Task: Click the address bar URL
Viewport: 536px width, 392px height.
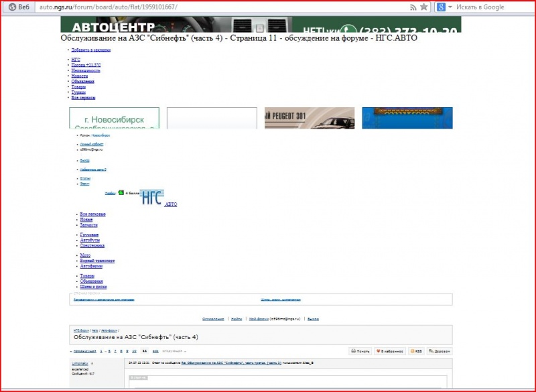Action: tap(108, 7)
